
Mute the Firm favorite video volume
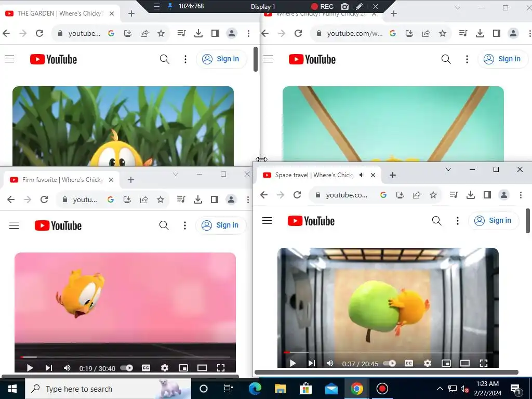[67, 368]
